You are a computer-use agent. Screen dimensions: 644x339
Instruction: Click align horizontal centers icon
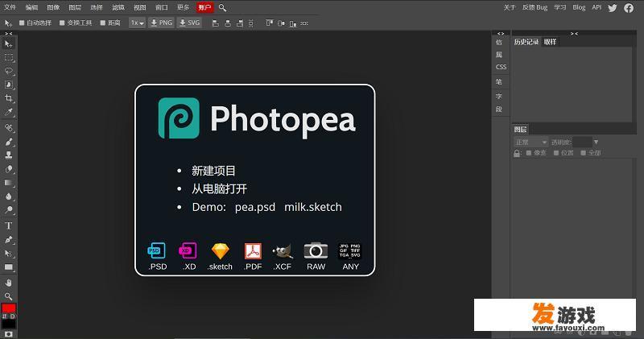pyautogui.click(x=228, y=23)
